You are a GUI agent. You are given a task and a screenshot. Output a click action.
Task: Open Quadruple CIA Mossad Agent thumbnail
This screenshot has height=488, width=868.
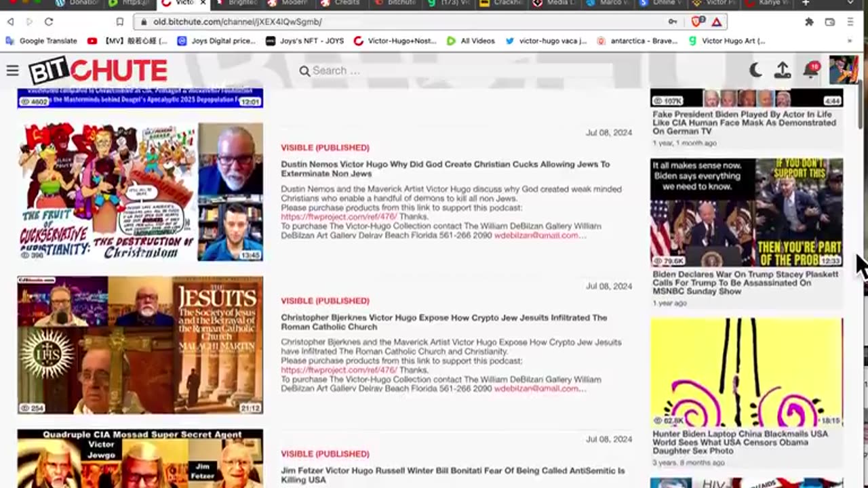point(140,458)
